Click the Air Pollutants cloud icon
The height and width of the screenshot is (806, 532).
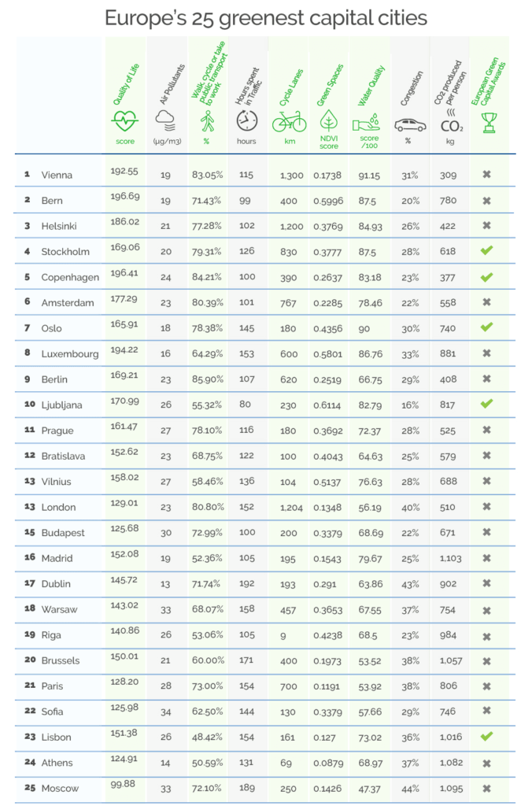coord(165,120)
